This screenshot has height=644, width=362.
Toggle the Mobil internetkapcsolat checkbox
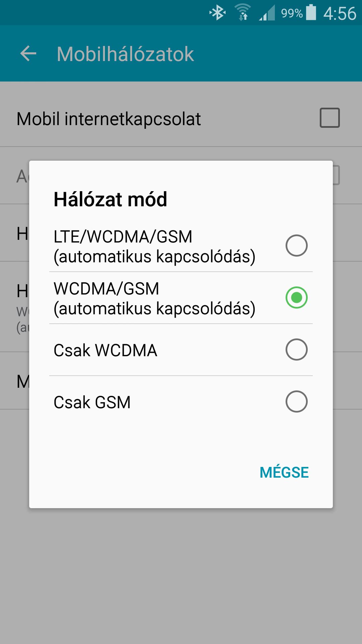(330, 118)
